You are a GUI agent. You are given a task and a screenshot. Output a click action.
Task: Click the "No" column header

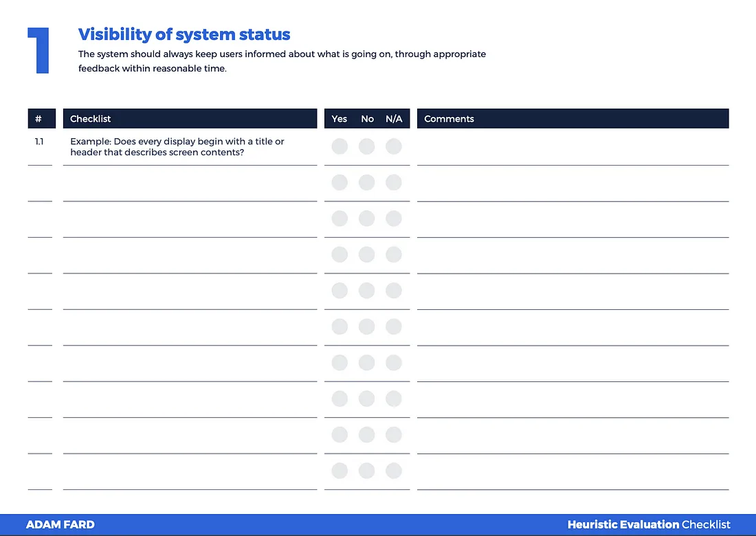pos(368,119)
